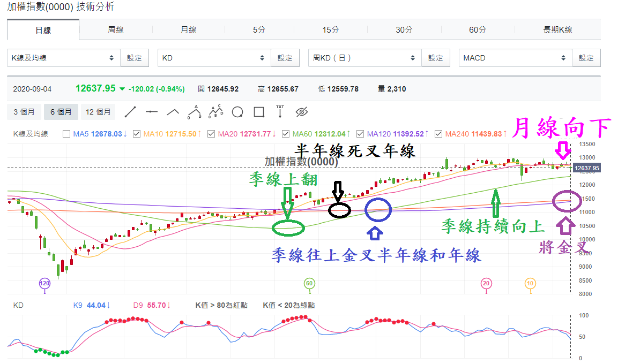Click 設定 button next to 周KD dropdown
Image resolution: width=640 pixels, height=364 pixels.
[x=435, y=58]
